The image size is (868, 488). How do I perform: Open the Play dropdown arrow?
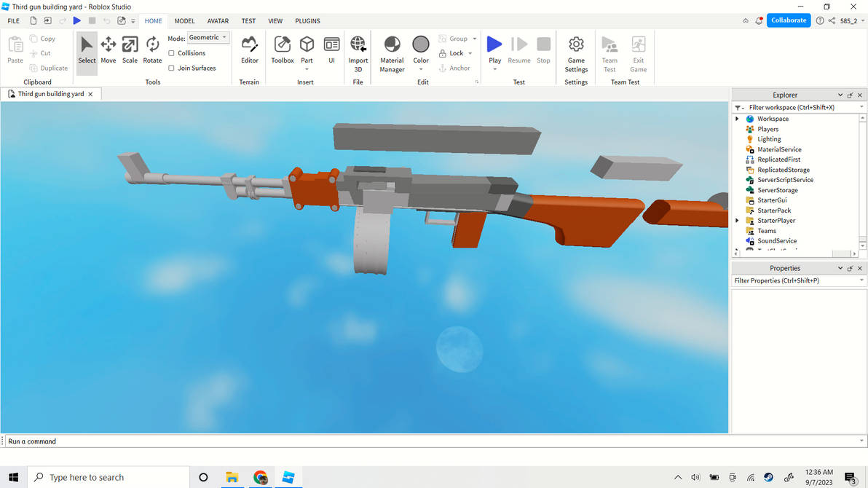[x=494, y=69]
